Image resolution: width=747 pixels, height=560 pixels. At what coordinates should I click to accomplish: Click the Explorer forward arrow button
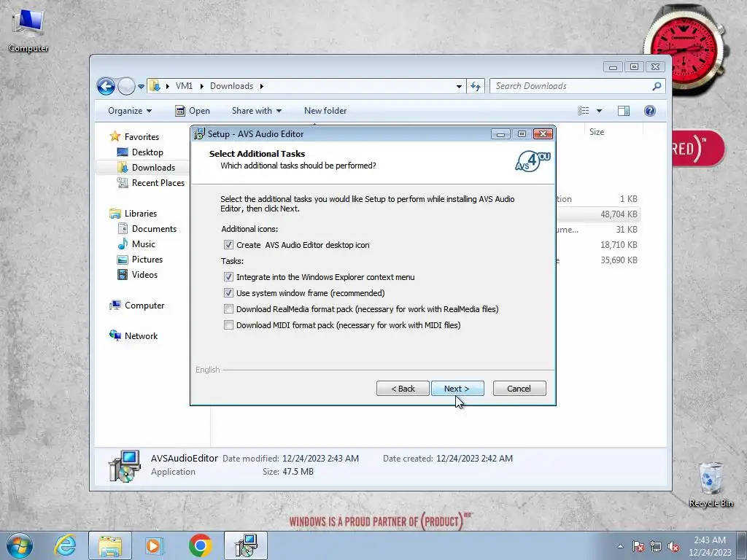(x=126, y=86)
